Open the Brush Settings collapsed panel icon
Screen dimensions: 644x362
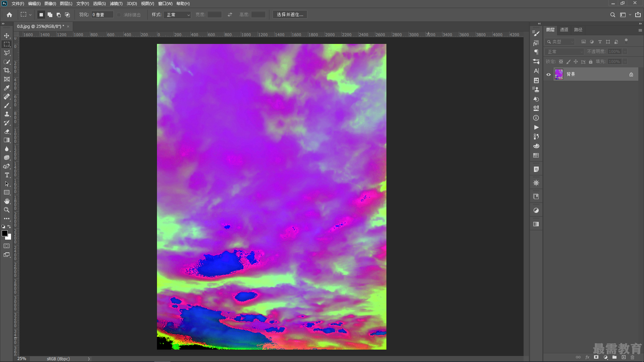(536, 33)
